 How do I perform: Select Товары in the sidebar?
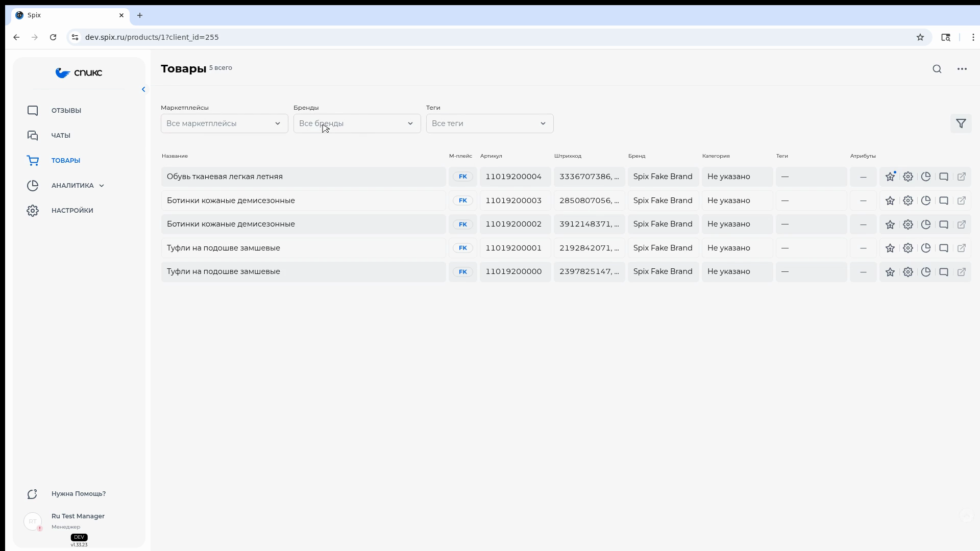click(66, 160)
